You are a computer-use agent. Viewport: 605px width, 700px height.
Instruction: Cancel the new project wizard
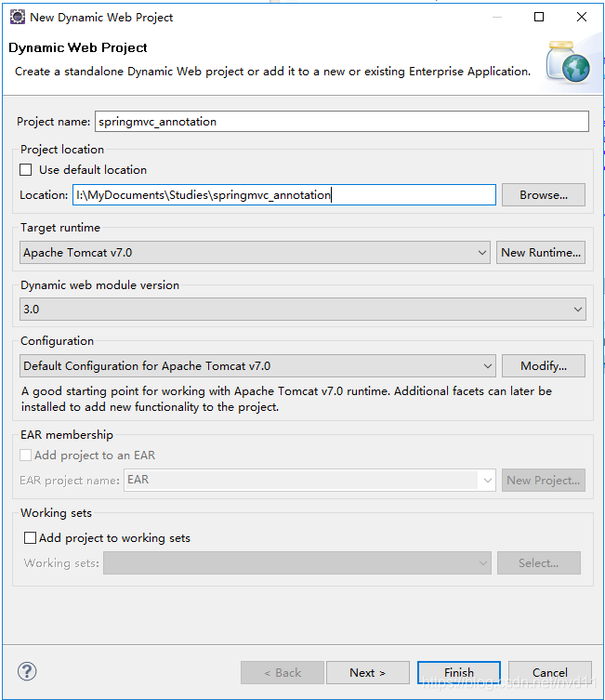[x=549, y=672]
